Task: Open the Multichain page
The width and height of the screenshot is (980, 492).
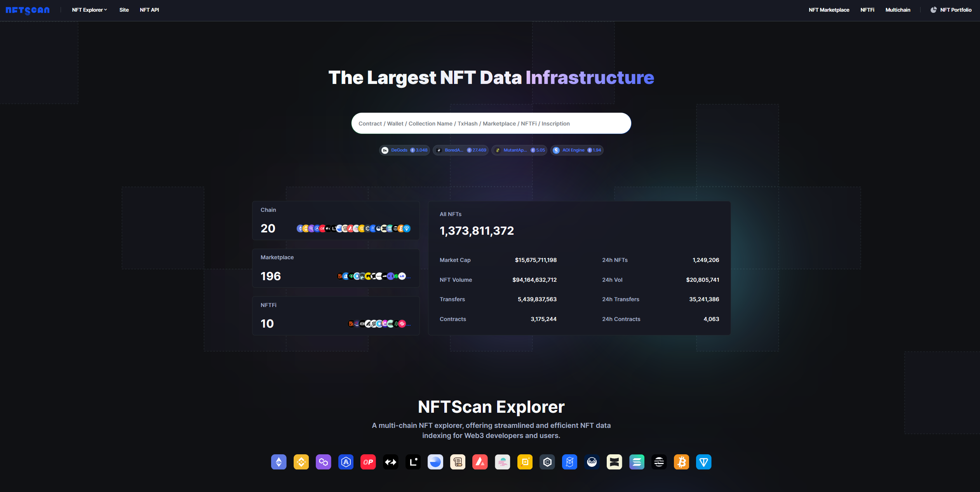Action: 898,10
